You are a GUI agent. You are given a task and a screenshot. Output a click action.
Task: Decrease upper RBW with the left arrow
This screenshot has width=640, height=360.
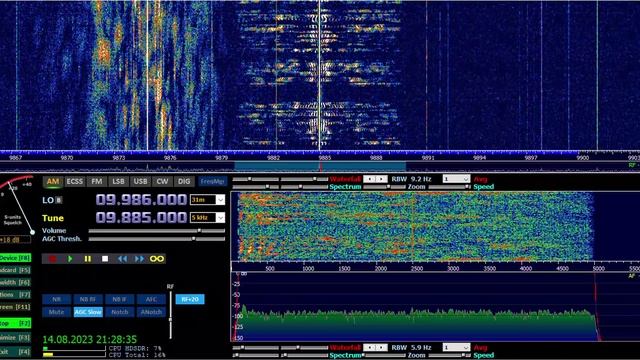point(370,179)
